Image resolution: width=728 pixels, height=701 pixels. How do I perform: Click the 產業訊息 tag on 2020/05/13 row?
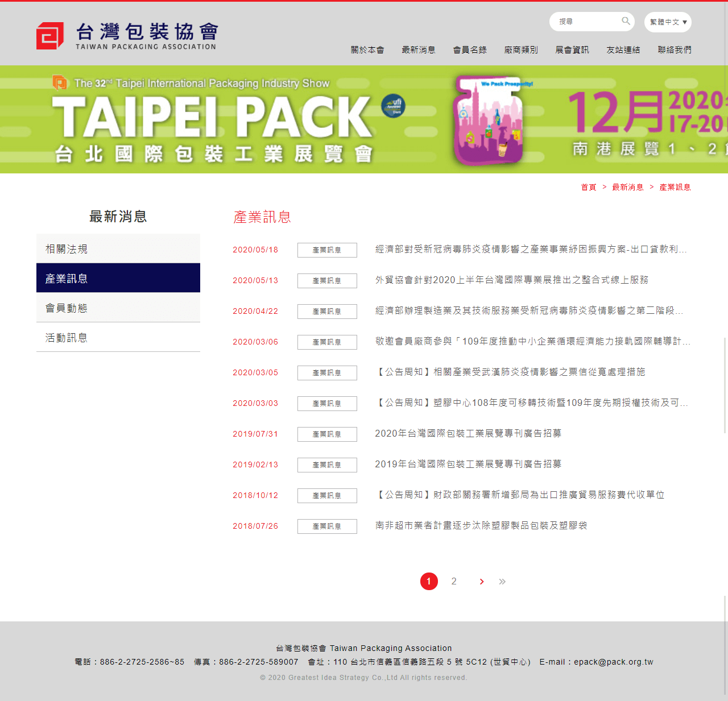327,281
